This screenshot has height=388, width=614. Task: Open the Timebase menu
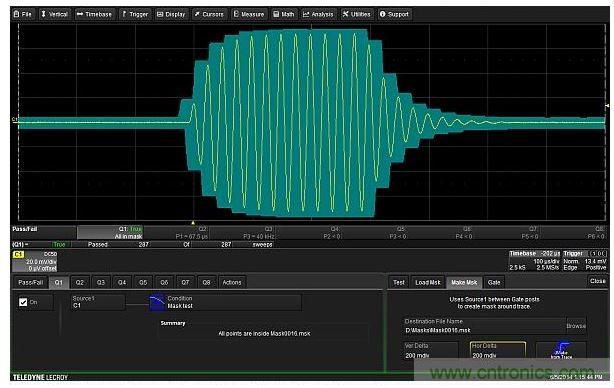pos(94,14)
